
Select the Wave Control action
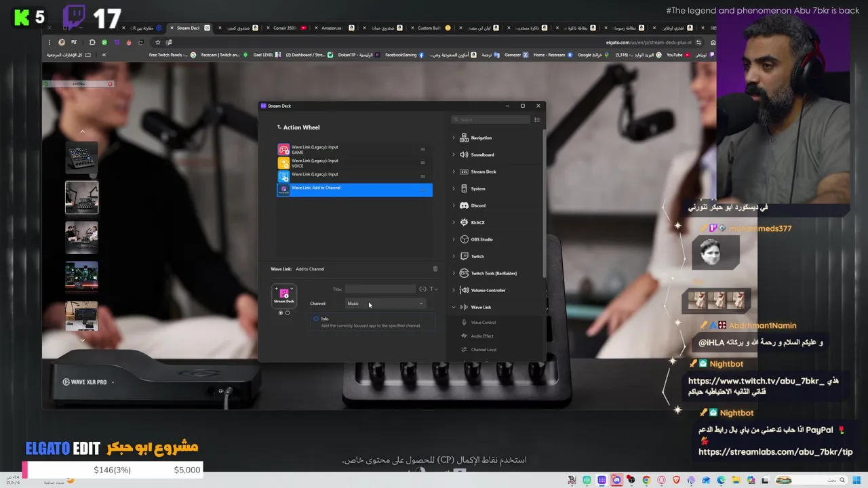(483, 323)
